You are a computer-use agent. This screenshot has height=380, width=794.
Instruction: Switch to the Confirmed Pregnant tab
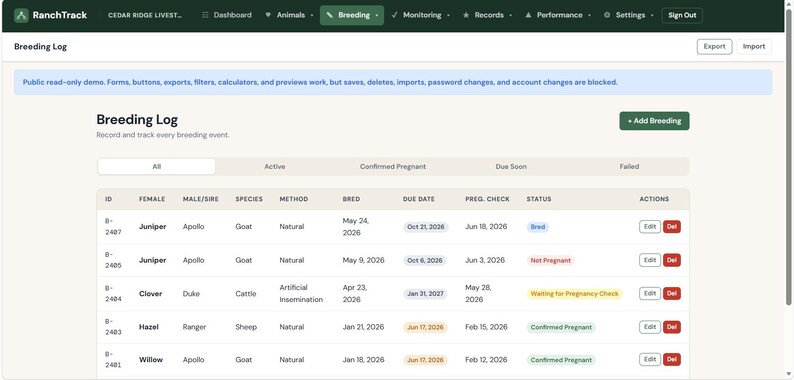click(x=392, y=167)
